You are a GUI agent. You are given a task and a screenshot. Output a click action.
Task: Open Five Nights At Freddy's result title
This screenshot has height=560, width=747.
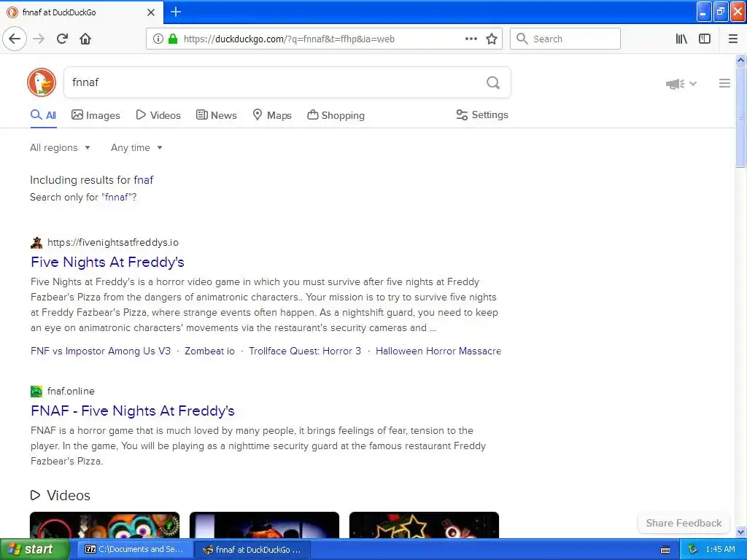[107, 262]
